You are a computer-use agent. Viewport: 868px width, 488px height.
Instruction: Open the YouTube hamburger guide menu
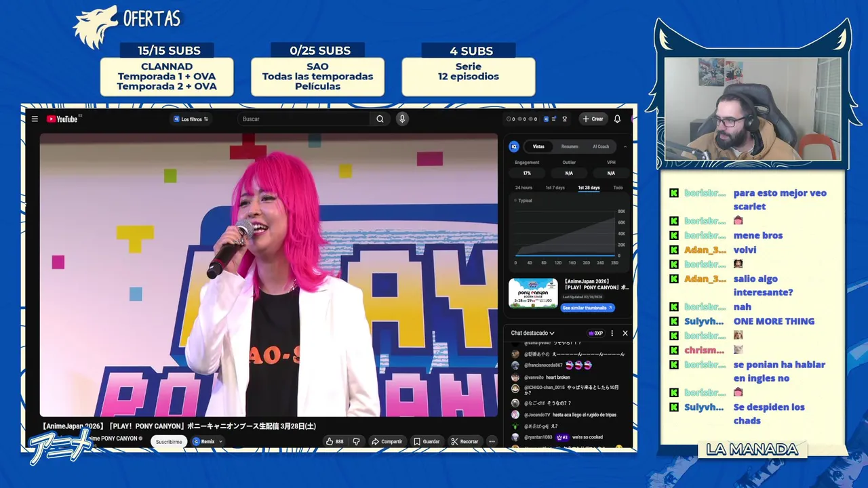(x=35, y=119)
